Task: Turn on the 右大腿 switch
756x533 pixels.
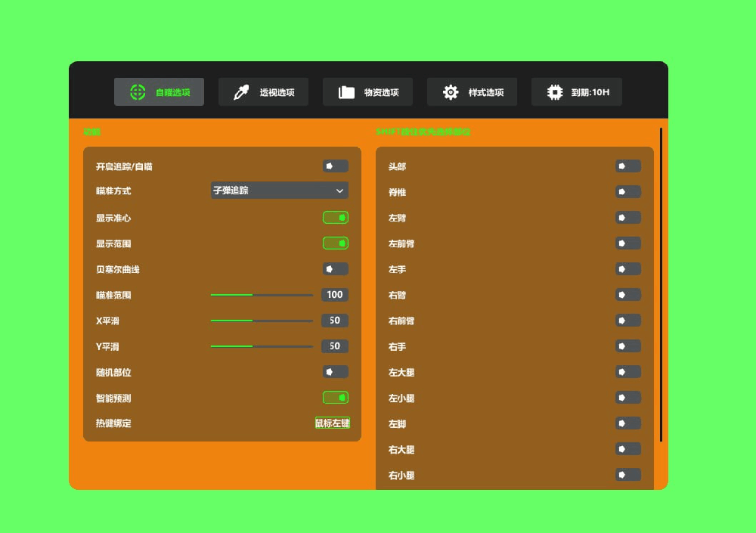Action: point(628,449)
